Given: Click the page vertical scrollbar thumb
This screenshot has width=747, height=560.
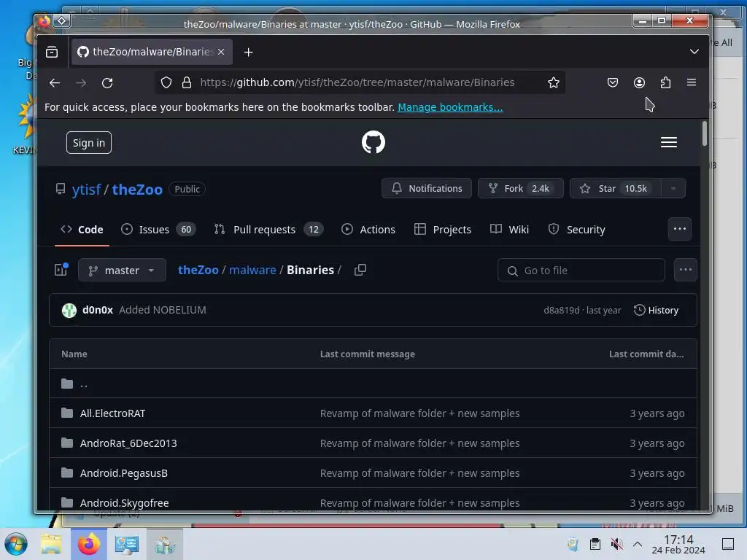Looking at the screenshot, I should [x=704, y=133].
